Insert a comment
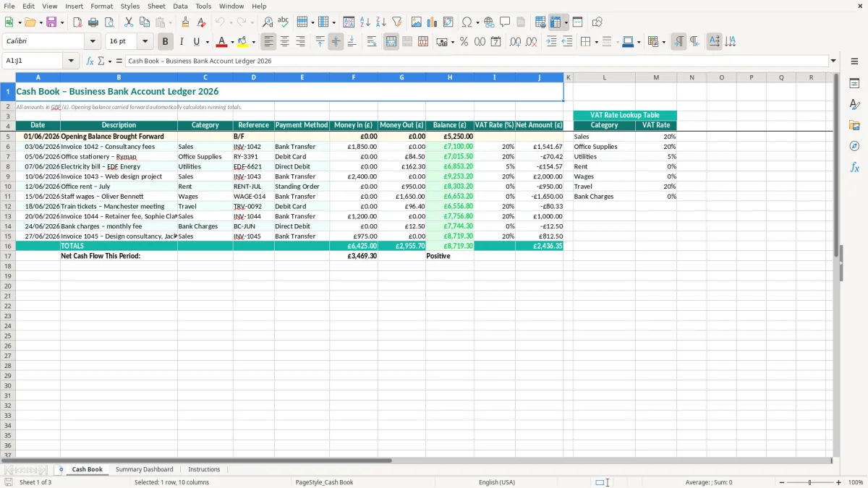 coord(505,22)
